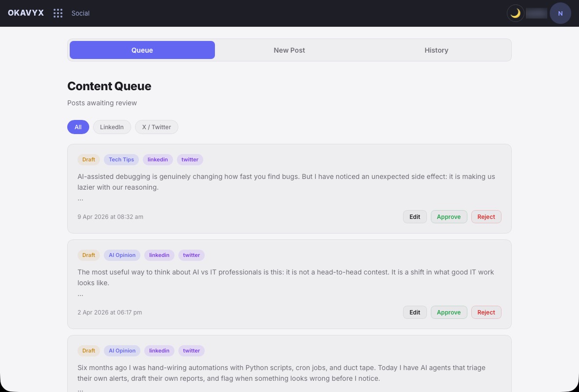Viewport: 579px width, 392px height.
Task: Click the blurred username next to avatar
Action: tap(537, 13)
